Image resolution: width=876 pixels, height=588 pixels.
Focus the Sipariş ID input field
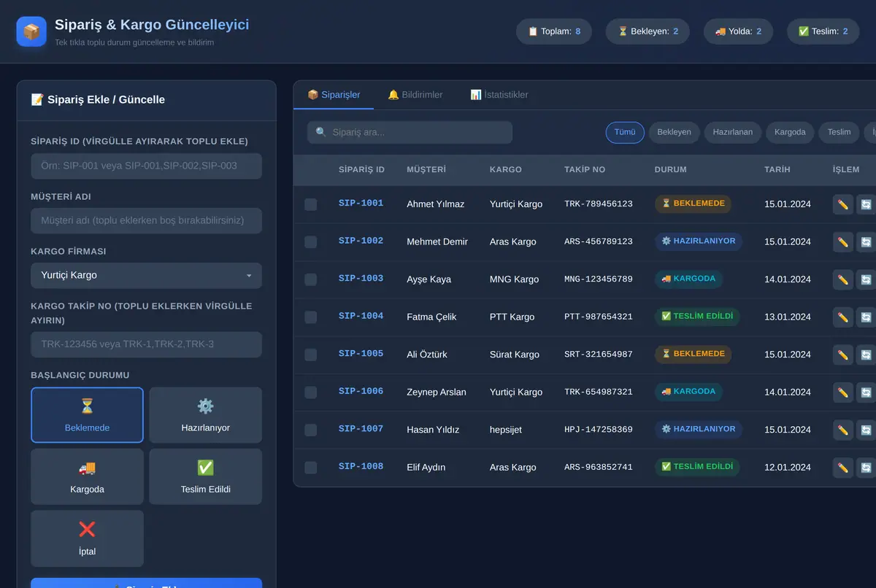click(x=146, y=166)
